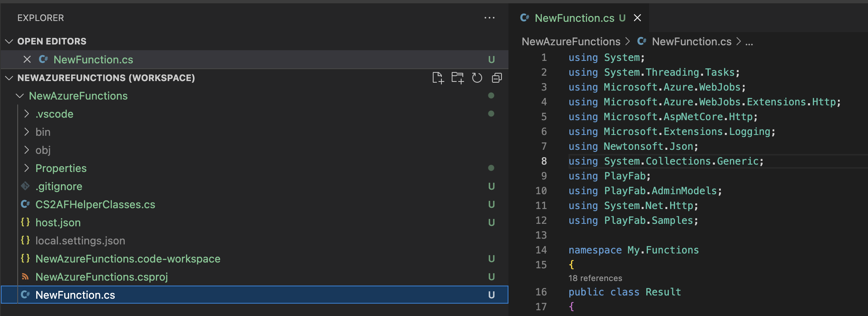Click the C# icon in the editor tab
The height and width of the screenshot is (316, 868).
pos(525,18)
